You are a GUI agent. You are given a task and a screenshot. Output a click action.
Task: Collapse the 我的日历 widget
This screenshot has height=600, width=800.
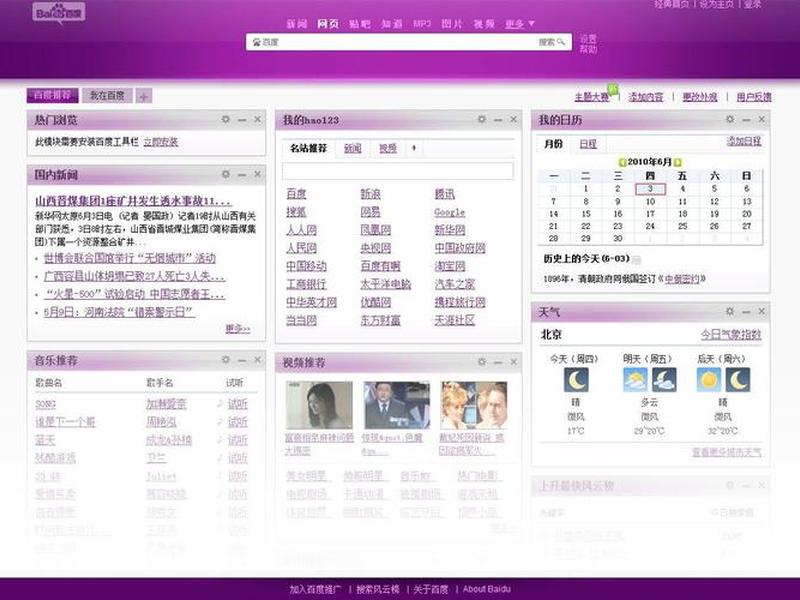(746, 119)
